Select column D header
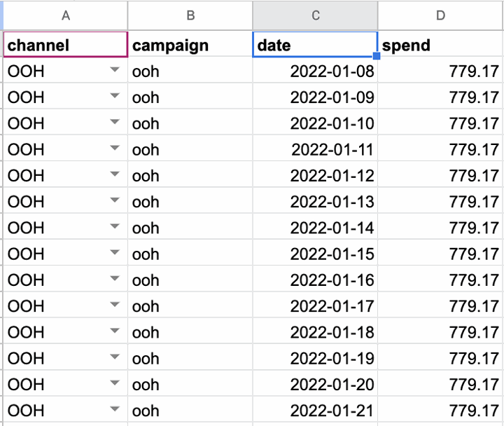The width and height of the screenshot is (504, 426). point(441,15)
